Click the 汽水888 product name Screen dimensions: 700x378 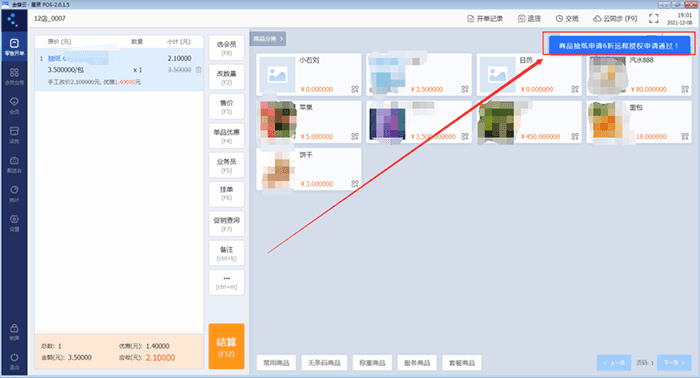(642, 60)
